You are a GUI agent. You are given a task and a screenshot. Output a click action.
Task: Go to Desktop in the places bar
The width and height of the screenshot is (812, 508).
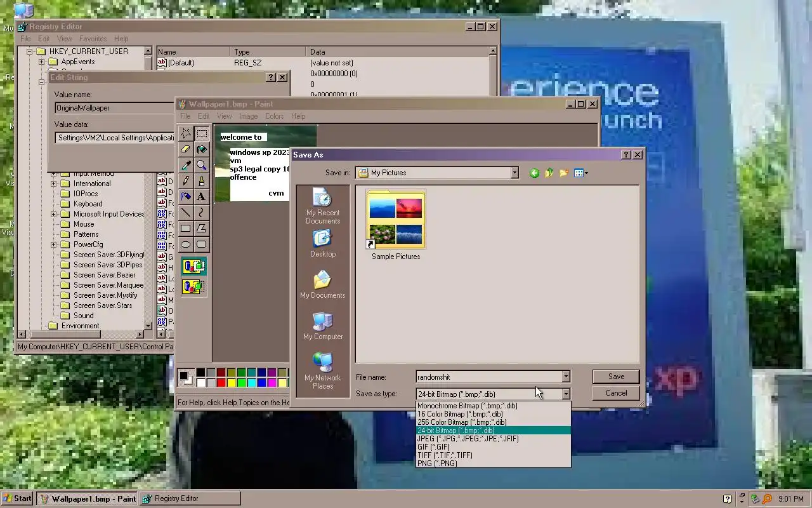pyautogui.click(x=323, y=243)
